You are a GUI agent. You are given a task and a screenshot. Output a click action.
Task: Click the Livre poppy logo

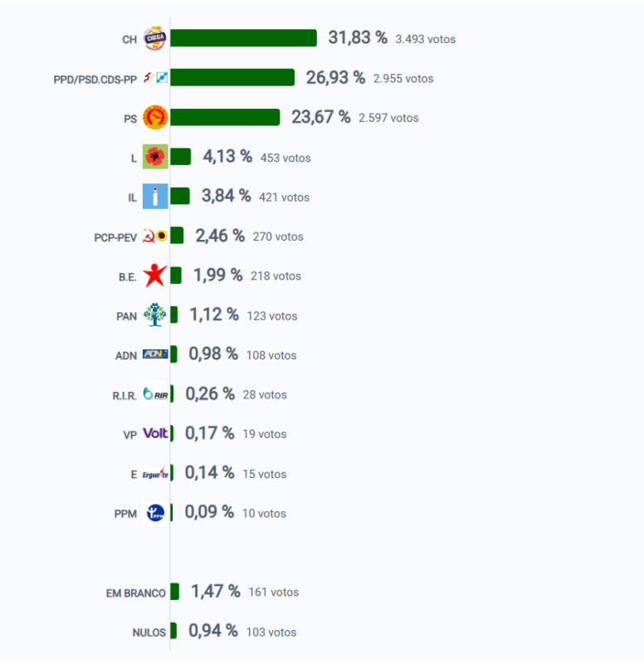click(155, 157)
